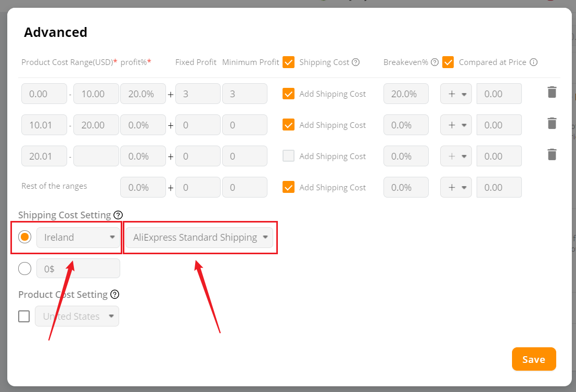Edit the 20.00 range end field
This screenshot has width=576, height=392.
coord(96,125)
